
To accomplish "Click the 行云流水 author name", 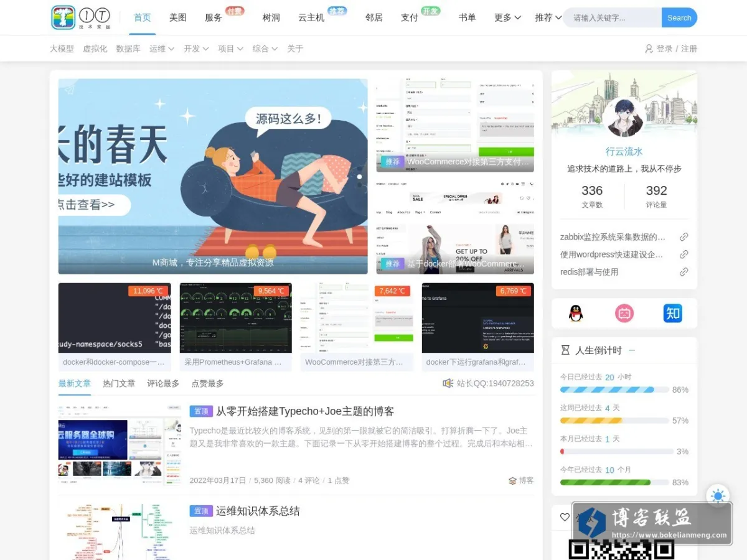I will click(x=624, y=151).
